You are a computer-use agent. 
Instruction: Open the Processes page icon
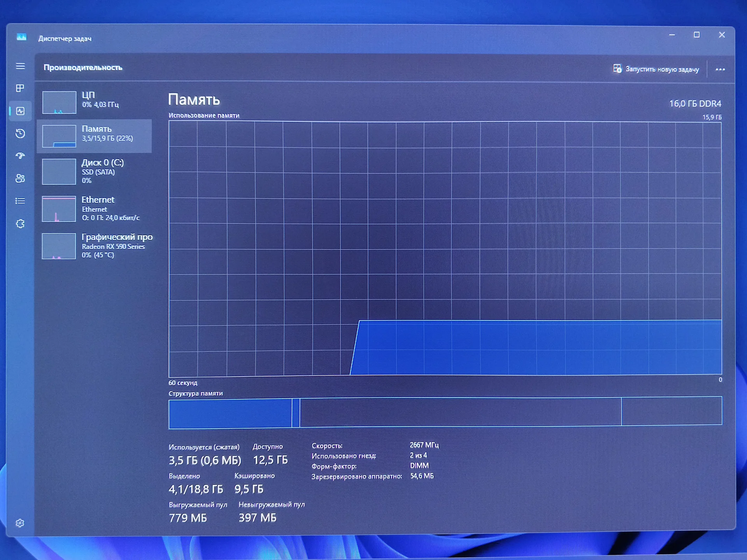click(20, 88)
